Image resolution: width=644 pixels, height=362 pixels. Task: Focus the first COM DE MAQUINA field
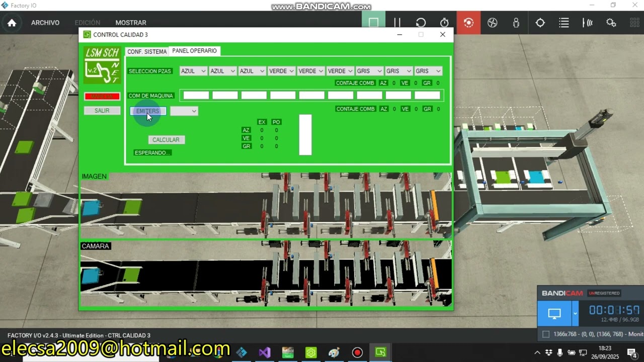pyautogui.click(x=196, y=96)
